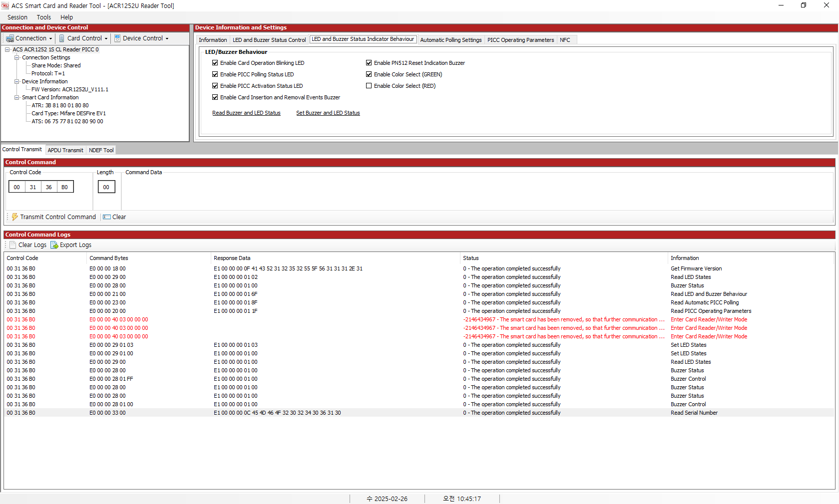This screenshot has height=504, width=839.
Task: Click the Clear command button
Action: click(x=114, y=217)
